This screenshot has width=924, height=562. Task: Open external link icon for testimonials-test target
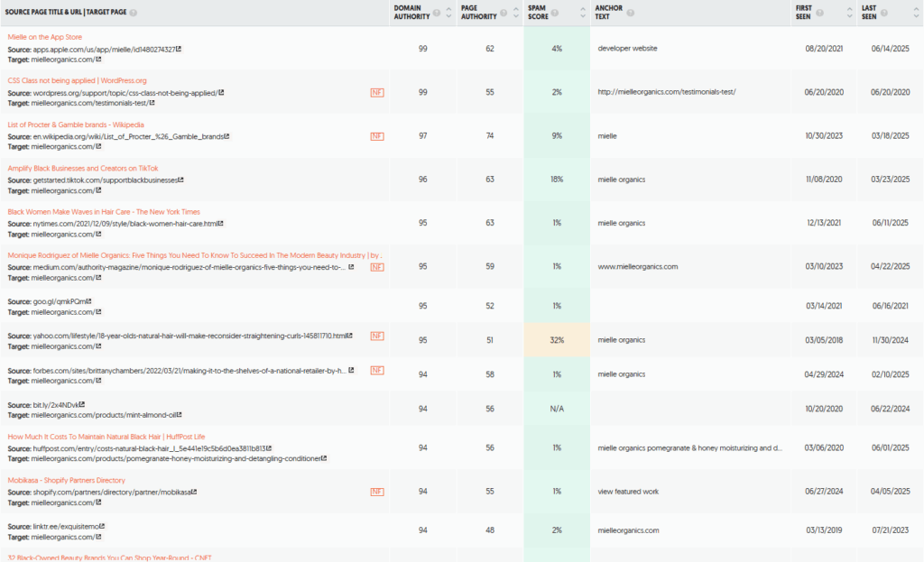[152, 103]
